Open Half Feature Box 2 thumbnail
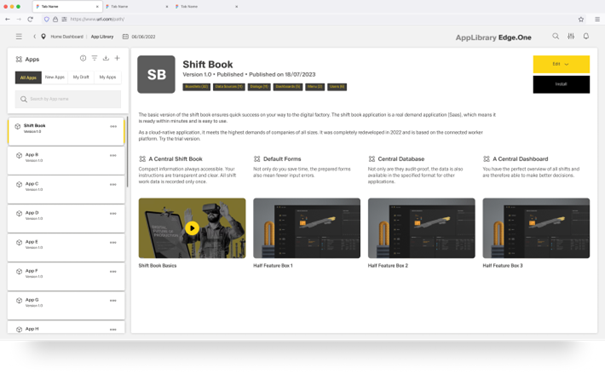The height and width of the screenshot is (374, 605). point(421,228)
